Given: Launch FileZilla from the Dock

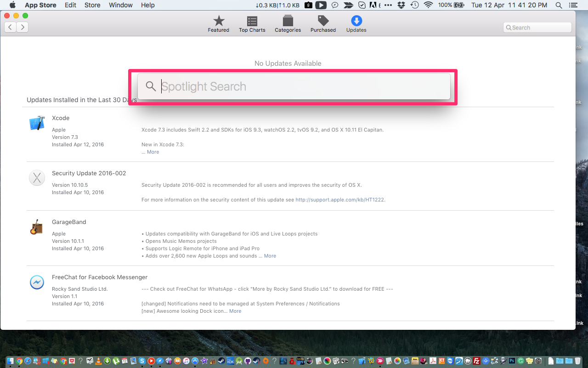Looking at the screenshot, I should click(x=476, y=361).
